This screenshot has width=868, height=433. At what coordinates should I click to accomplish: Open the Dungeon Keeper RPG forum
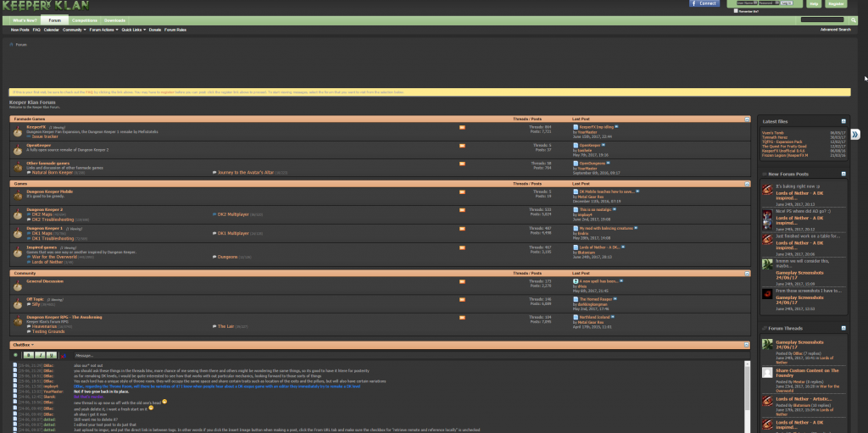tap(64, 317)
